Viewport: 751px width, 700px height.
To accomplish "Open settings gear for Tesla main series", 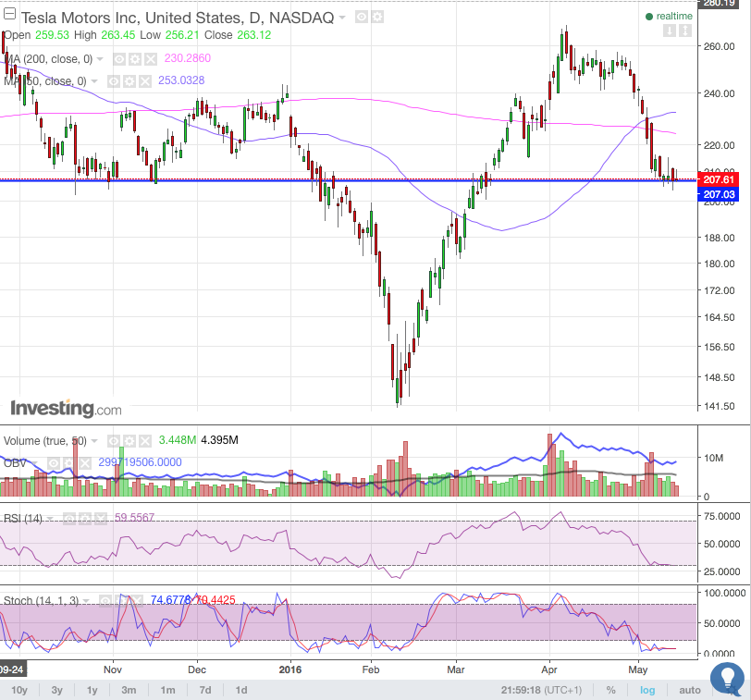I will [x=377, y=18].
